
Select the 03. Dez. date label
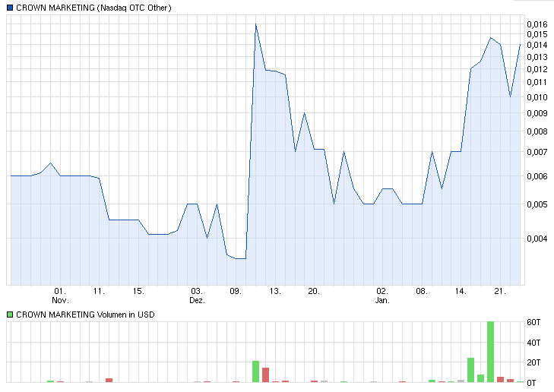[197, 295]
